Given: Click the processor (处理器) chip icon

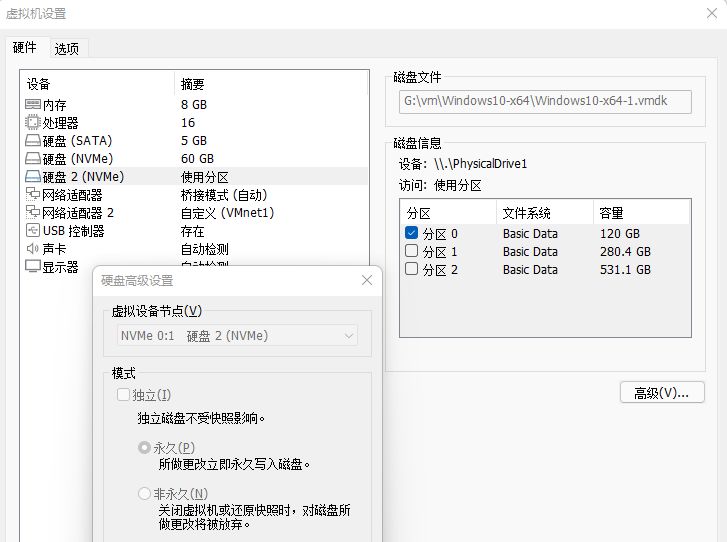Looking at the screenshot, I should [x=33, y=122].
